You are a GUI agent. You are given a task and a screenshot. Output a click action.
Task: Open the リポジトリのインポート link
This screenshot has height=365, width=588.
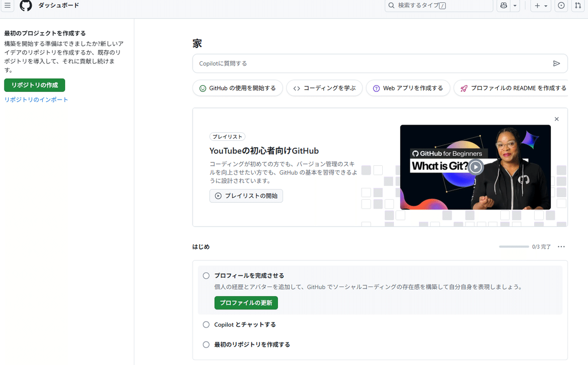tap(36, 100)
